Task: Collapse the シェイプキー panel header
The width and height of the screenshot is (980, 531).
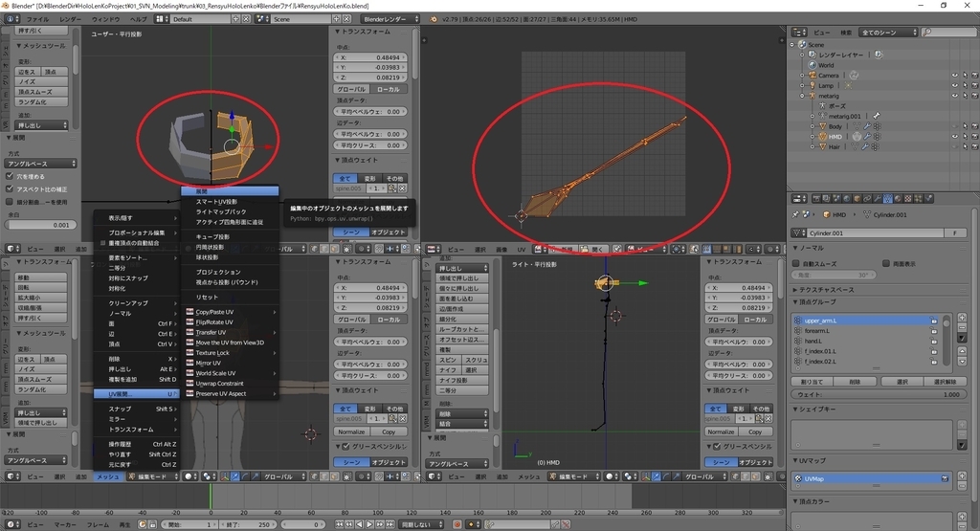Action: pos(814,409)
